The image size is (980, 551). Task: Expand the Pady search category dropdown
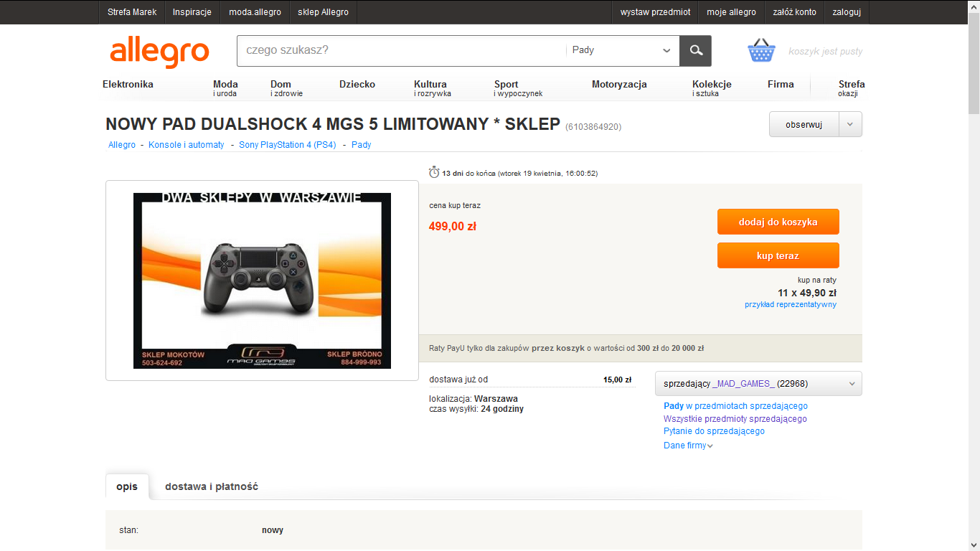[x=622, y=50]
